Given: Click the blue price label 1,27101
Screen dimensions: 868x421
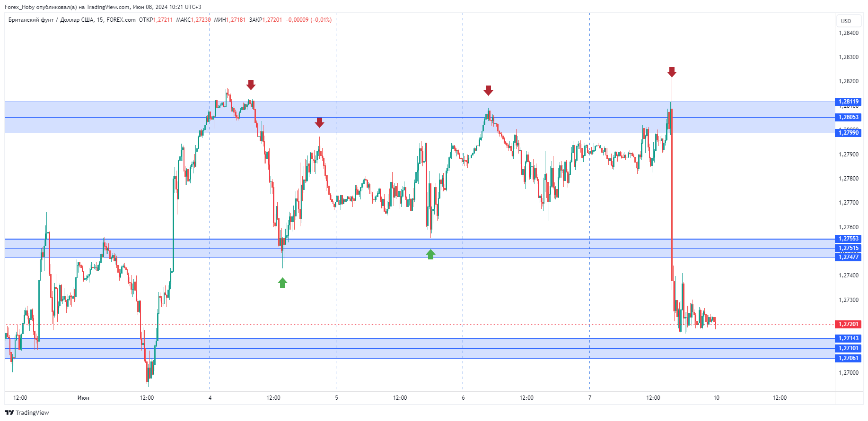Looking at the screenshot, I should tap(848, 348).
